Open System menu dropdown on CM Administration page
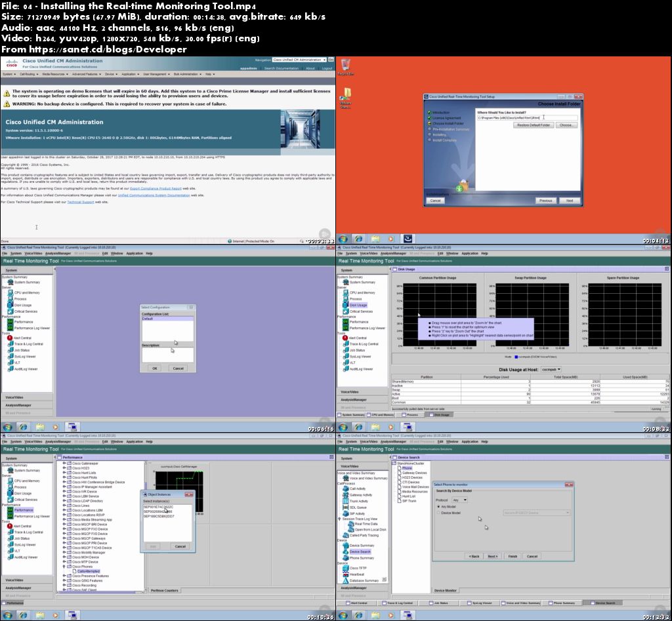The image size is (672, 621). tap(9, 74)
